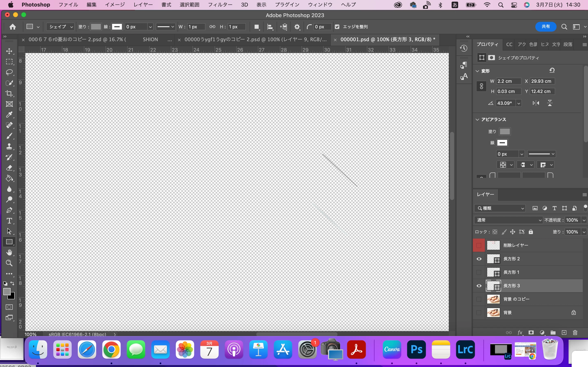This screenshot has height=367, width=588.
Task: Select the Clone Stamp tool
Action: [9, 146]
